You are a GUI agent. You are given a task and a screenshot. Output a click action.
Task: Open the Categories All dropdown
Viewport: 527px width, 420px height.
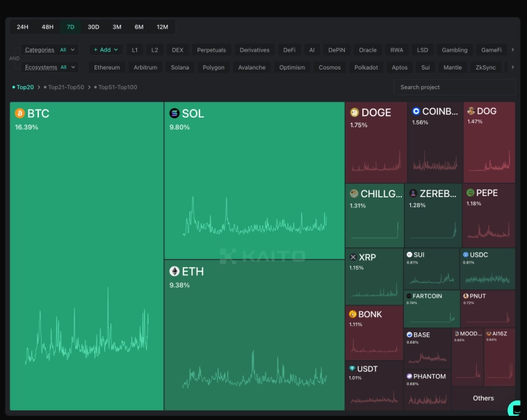50,50
